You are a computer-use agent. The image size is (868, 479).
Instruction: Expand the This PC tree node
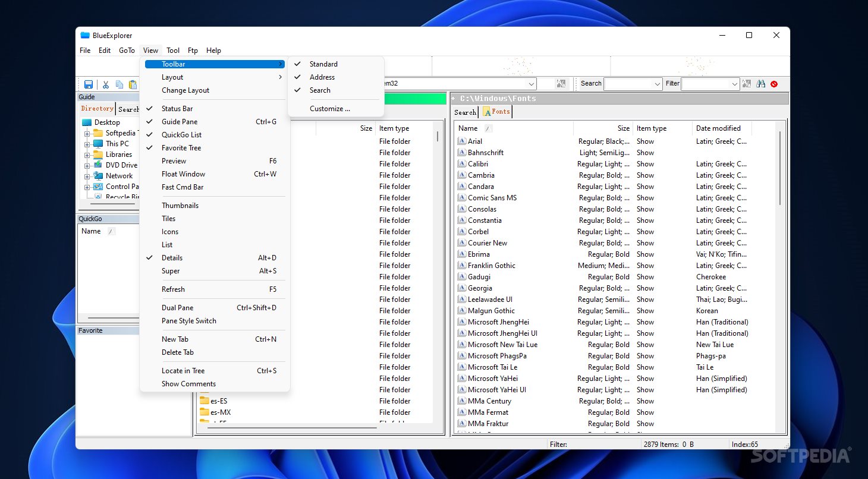click(x=87, y=144)
